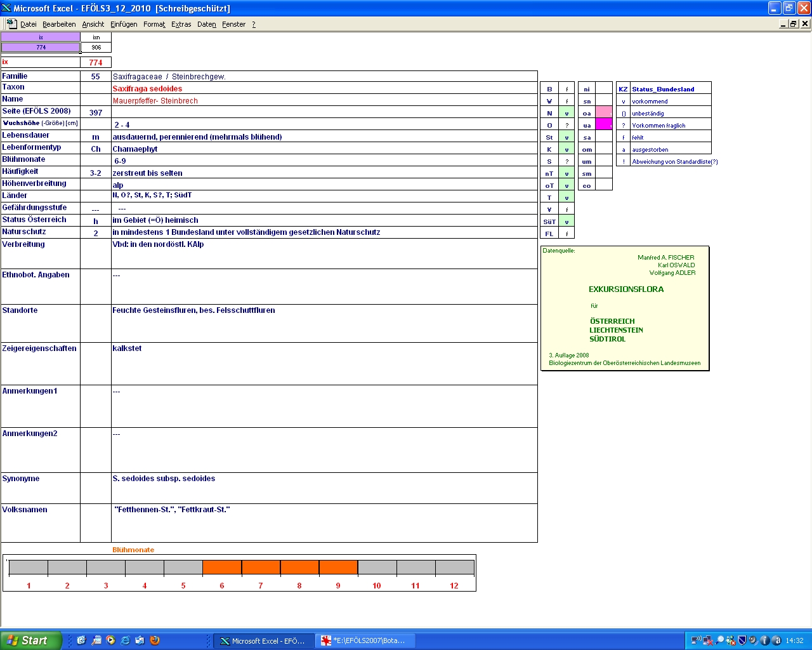Click the Häufigkeit text zerstreut bis selten
Screen dimensions: 812x650
[x=147, y=173]
